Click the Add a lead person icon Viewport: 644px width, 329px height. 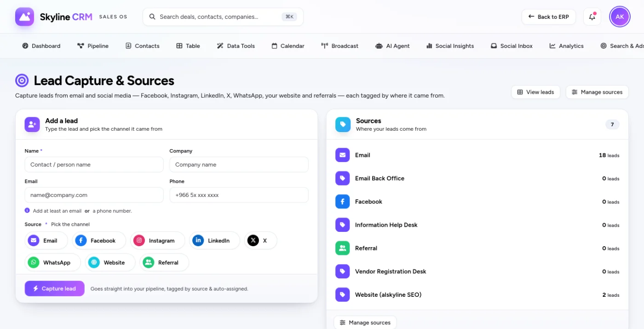coord(32,124)
